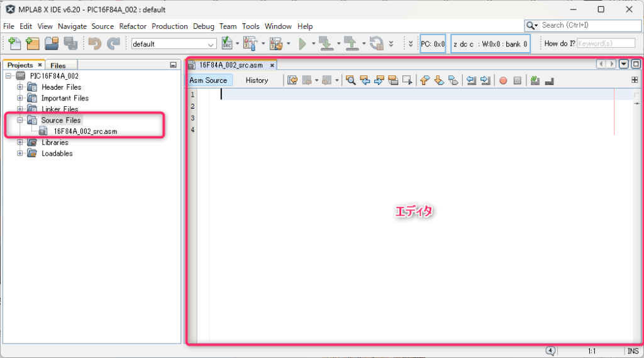The height and width of the screenshot is (358, 644).
Task: Click the Redo arrow icon
Action: tap(113, 43)
